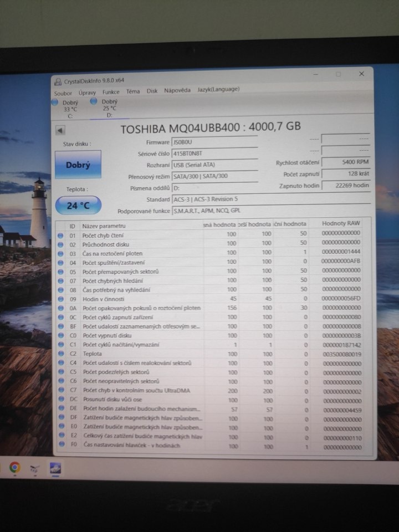Click status icon of row C0 vypnutí disku

point(61,336)
